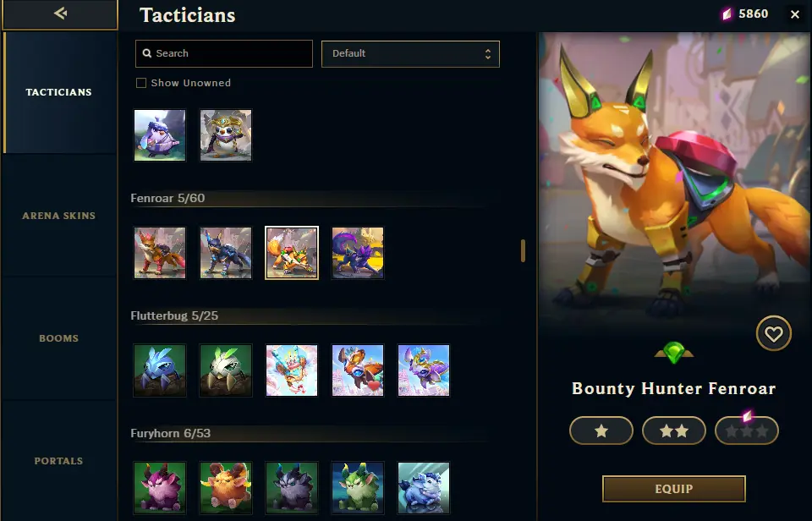Click the sort dropdown up-down arrows

(x=488, y=54)
